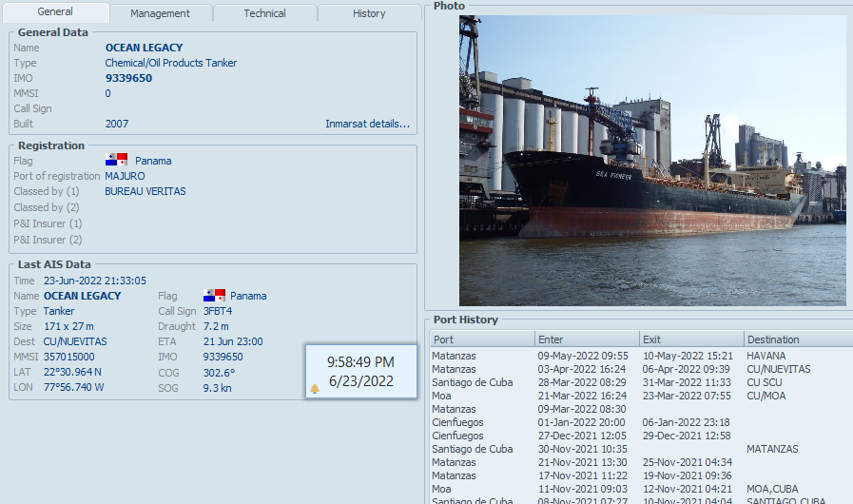Viewport: 853px width, 504px height.
Task: Click the type Chemical/Oil Products Tanker
Action: [171, 63]
